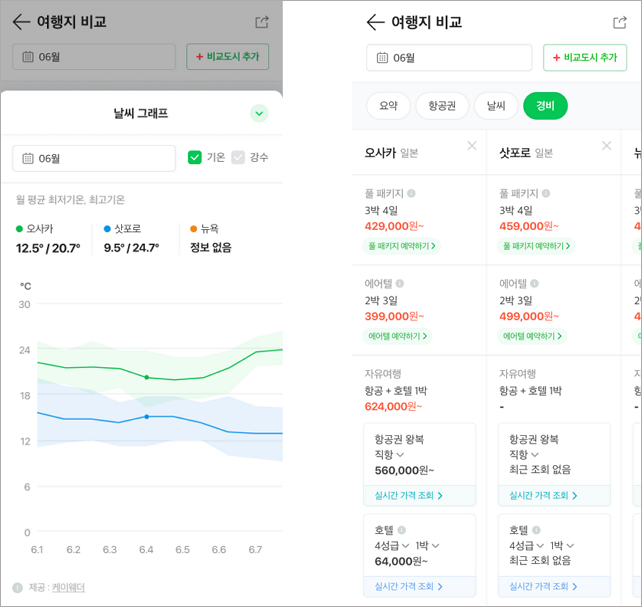
Task: Remove Sapporo column with its X icon
Action: tap(606, 146)
